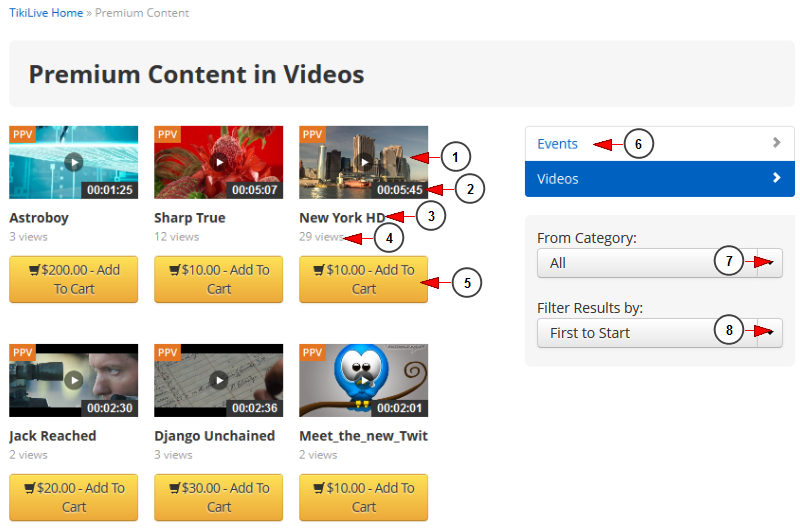This screenshot has height=532, width=800.
Task: Add Jack Reached to cart for $20.00
Action: pos(73,497)
